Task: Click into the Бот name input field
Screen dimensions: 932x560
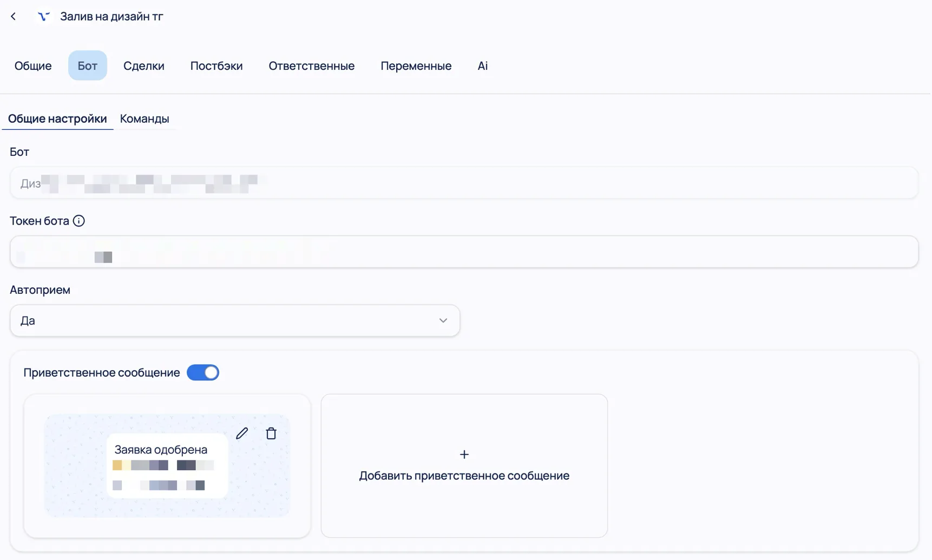Action: click(x=464, y=183)
